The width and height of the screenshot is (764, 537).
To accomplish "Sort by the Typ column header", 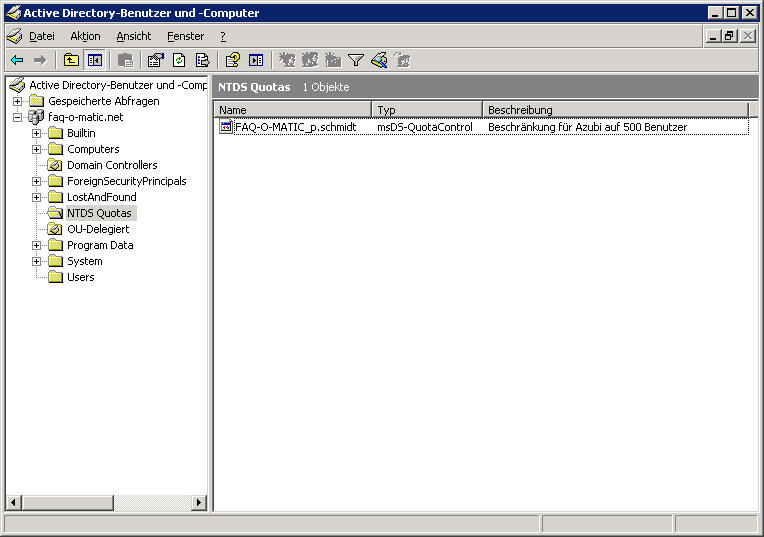I will (427, 110).
